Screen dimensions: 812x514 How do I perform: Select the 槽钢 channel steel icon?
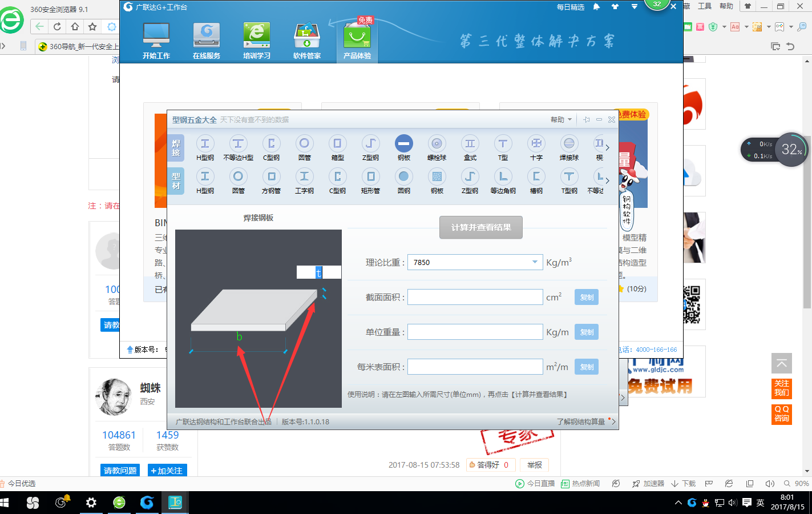click(536, 181)
